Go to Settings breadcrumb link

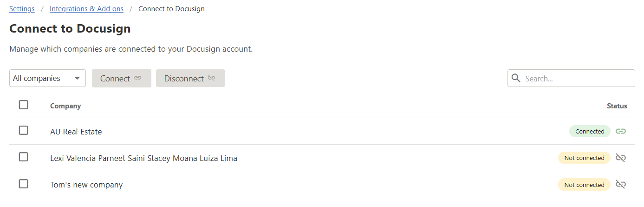point(22,9)
